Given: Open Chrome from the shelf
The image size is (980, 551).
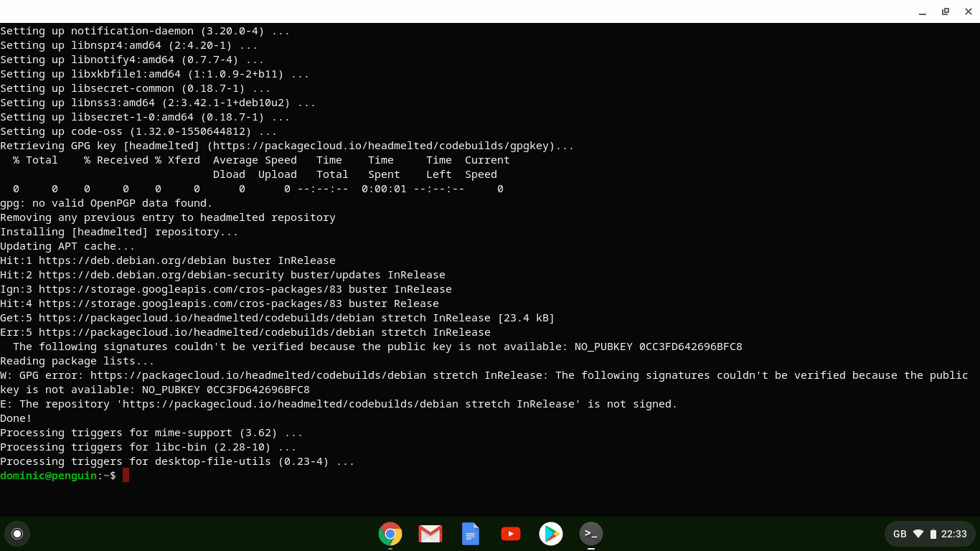Looking at the screenshot, I should pos(390,534).
